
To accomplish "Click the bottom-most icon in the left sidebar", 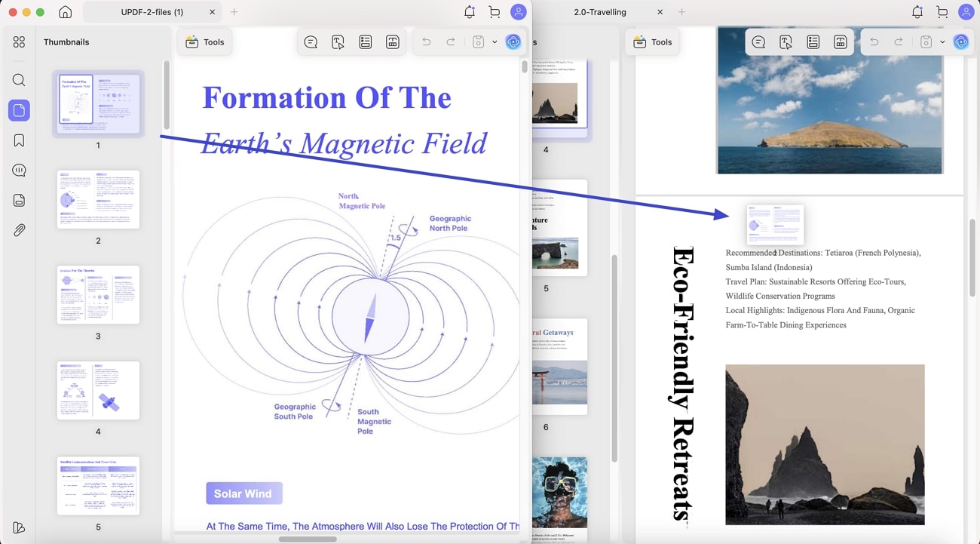I will pos(19,527).
